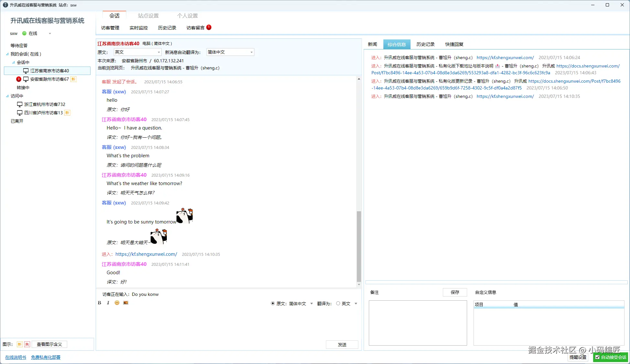Click the red visitor message notification badge
630x364 pixels.
point(209,27)
